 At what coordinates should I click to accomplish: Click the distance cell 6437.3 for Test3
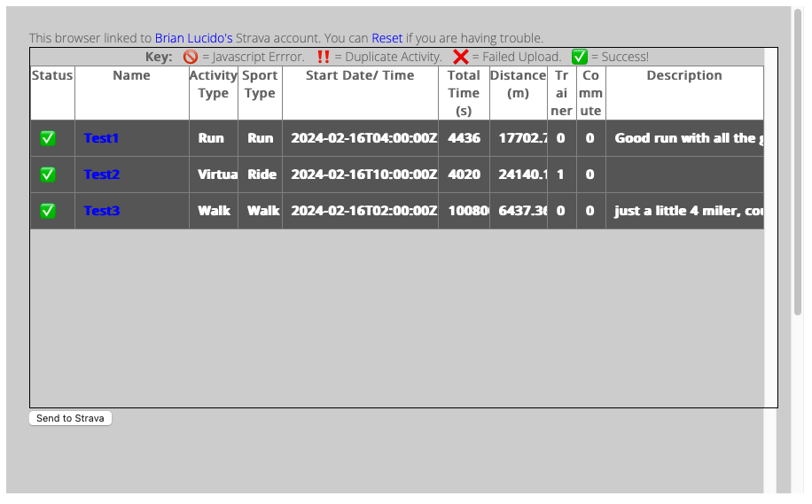519,211
